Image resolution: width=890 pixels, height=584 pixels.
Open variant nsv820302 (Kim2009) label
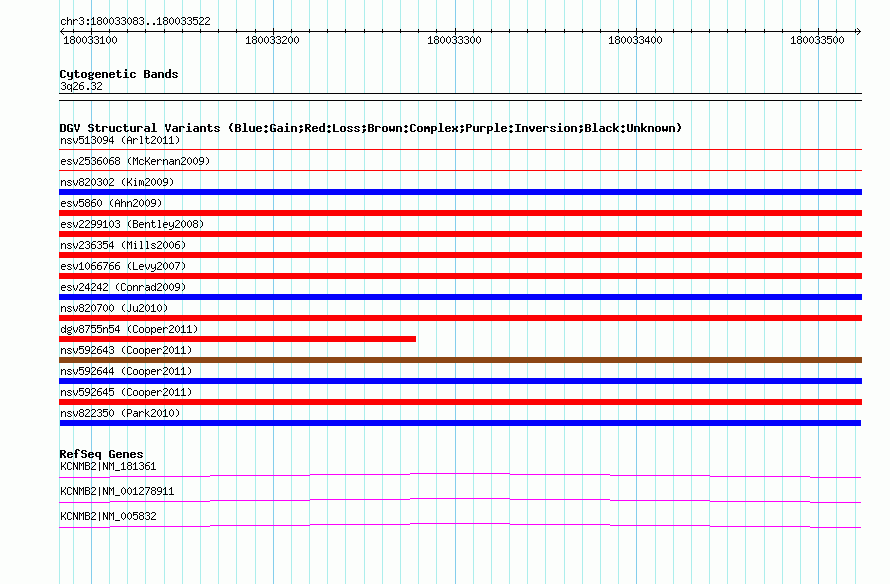(x=117, y=182)
